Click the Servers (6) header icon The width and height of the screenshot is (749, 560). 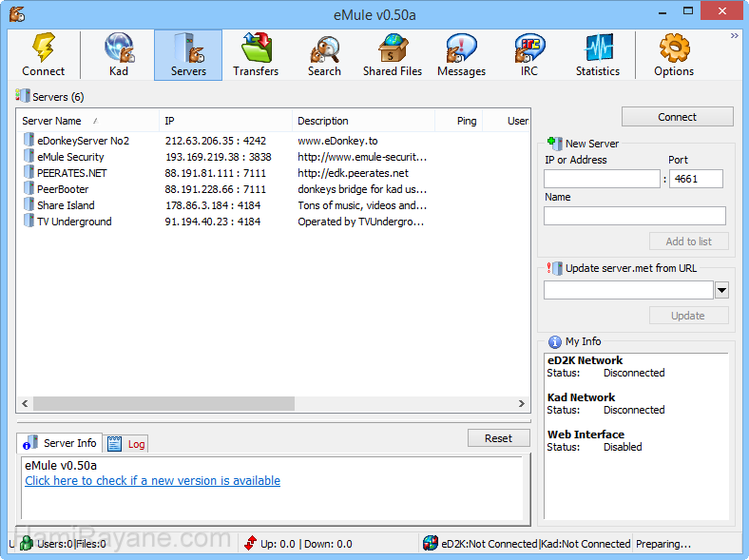23,96
